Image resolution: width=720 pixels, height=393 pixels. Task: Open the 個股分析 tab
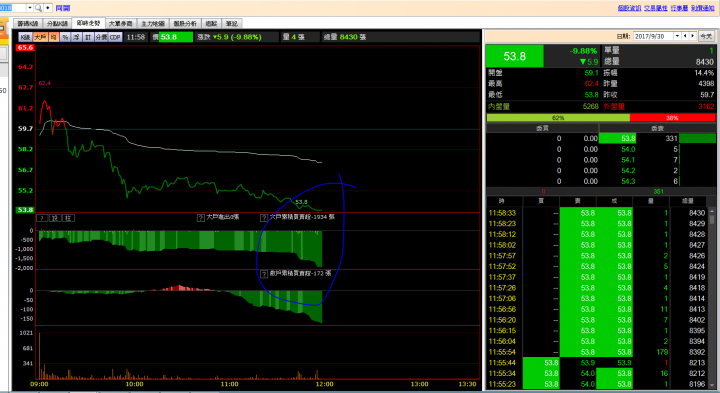(185, 23)
